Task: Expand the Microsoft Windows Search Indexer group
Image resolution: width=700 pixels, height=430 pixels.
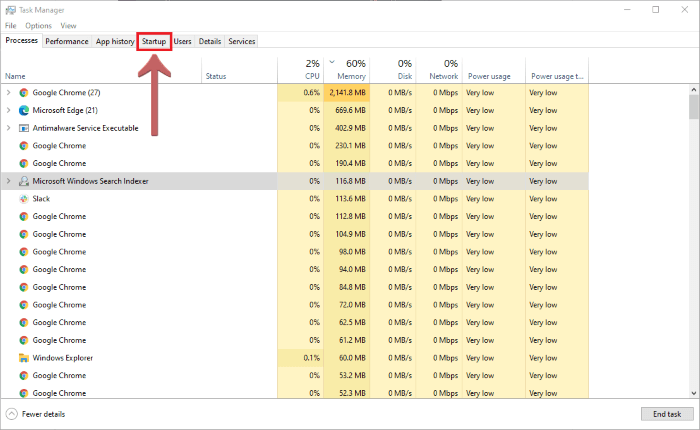Action: pos(8,181)
